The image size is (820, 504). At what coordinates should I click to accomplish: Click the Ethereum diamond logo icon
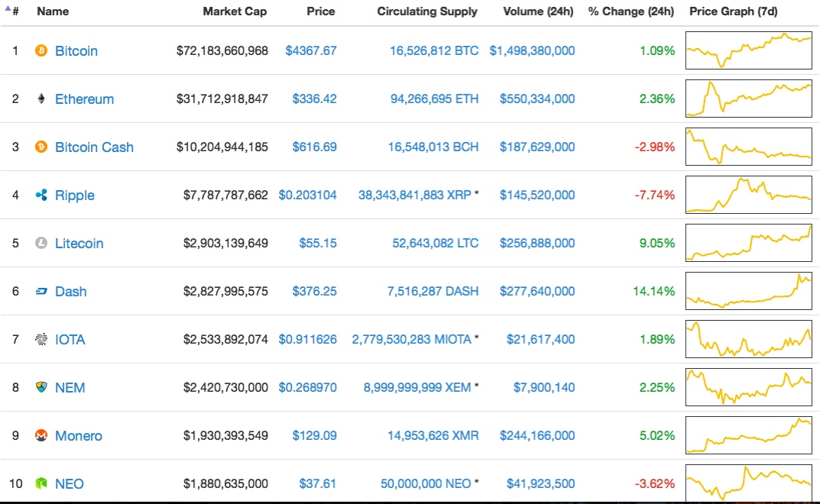point(41,99)
